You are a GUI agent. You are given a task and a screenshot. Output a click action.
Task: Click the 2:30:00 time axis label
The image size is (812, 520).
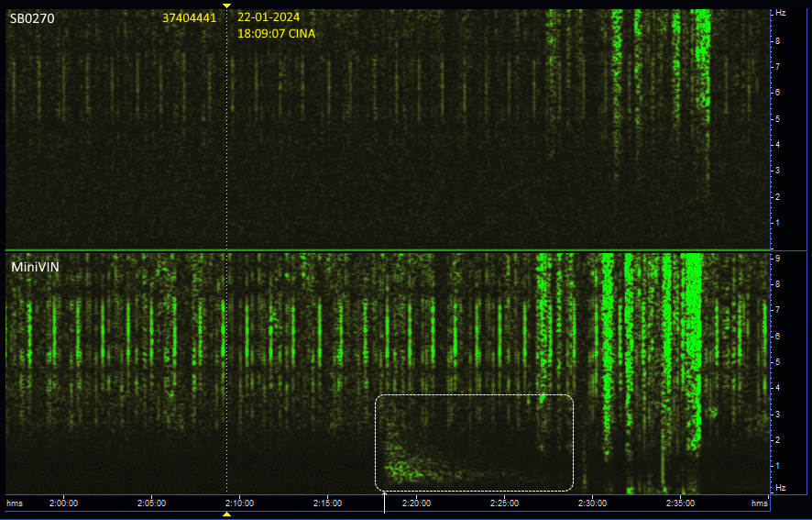pos(592,503)
